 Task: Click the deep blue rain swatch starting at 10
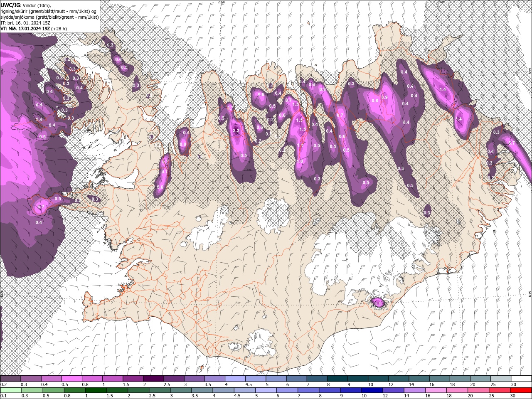tap(372, 390)
